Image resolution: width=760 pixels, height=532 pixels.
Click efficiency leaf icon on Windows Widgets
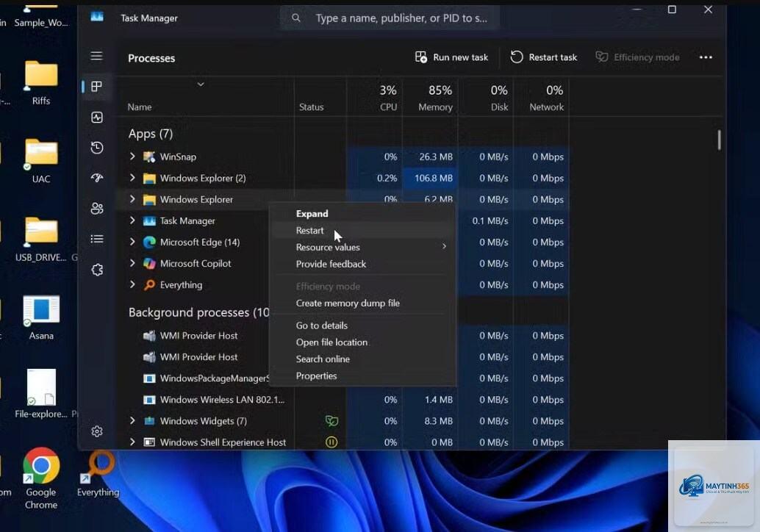click(x=331, y=420)
